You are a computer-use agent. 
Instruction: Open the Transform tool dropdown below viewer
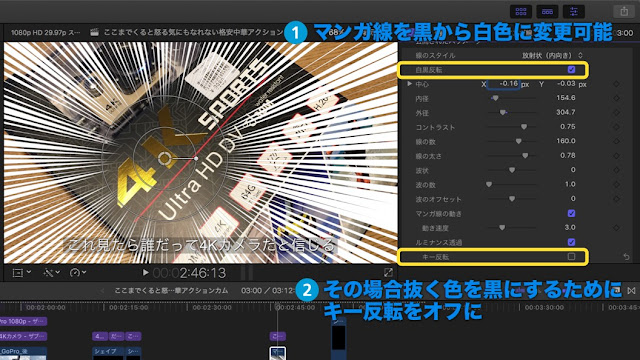click(22, 272)
